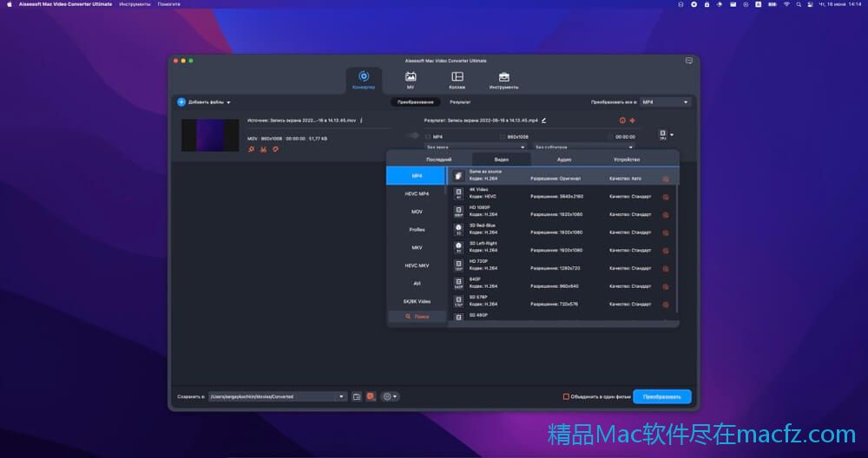Open the enhance effect wand icon
The width and height of the screenshot is (868, 458).
point(252,149)
